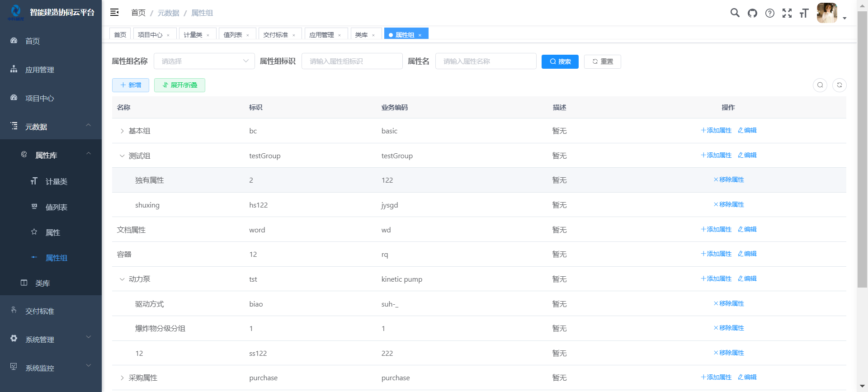Click 编辑 in the 基本组 row
Viewport: 868px width, 392px height.
[x=747, y=130]
